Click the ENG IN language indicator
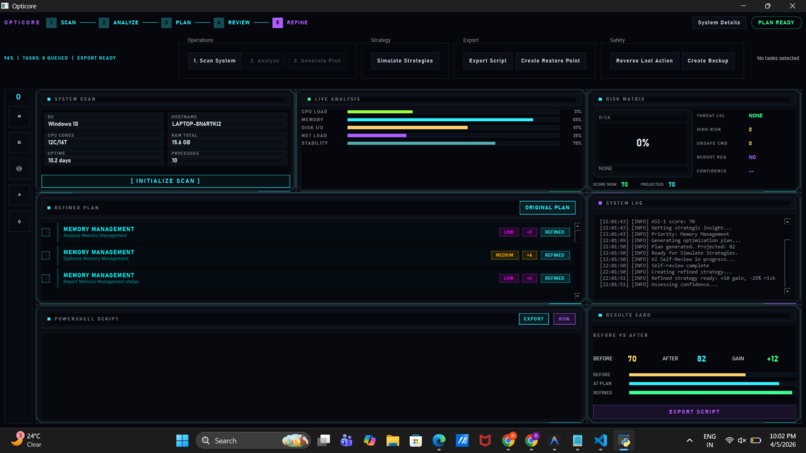Screen dimensions: 806x453 click(x=709, y=441)
